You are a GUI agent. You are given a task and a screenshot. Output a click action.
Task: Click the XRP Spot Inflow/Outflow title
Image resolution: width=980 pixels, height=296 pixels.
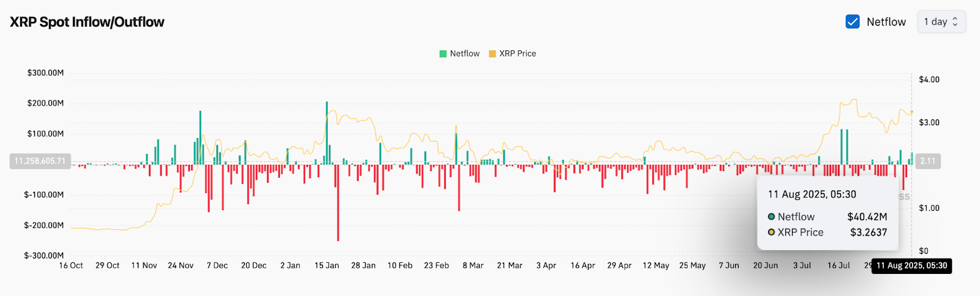coord(87,22)
